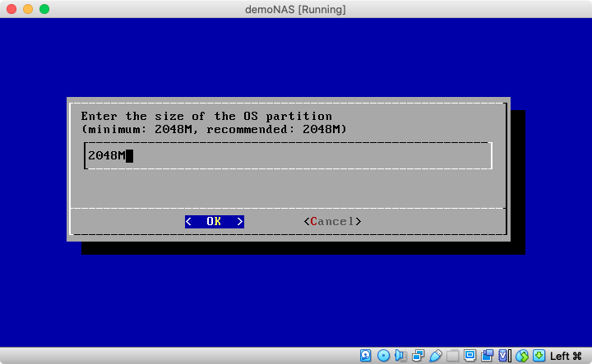Click the CPU virtualization chip status icon
The width and height of the screenshot is (592, 364).
pos(505,356)
